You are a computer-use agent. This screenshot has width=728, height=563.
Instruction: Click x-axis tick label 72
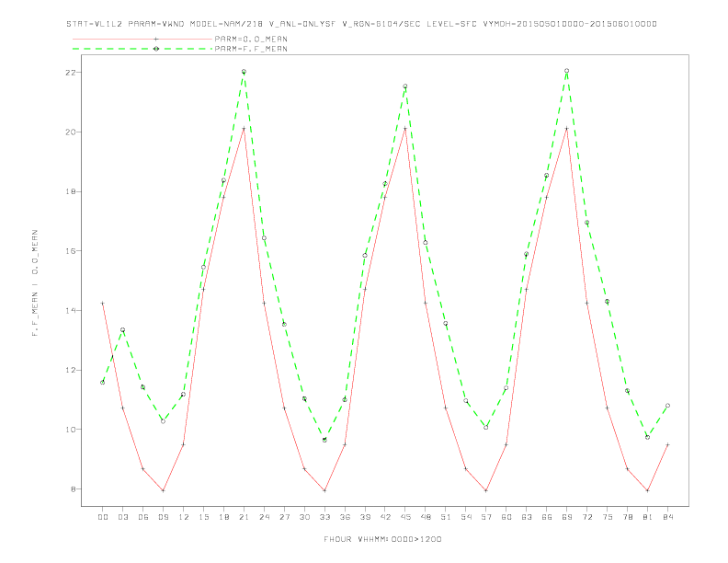(x=586, y=517)
